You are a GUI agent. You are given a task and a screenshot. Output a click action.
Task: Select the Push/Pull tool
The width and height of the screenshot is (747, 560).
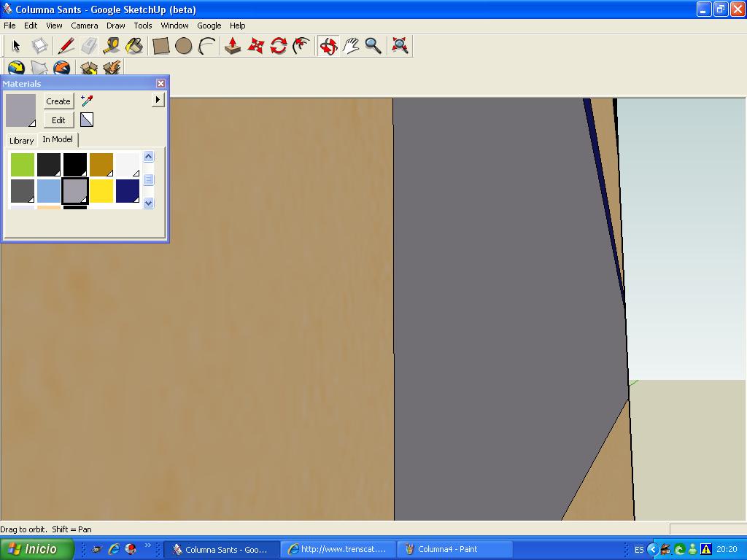233,46
